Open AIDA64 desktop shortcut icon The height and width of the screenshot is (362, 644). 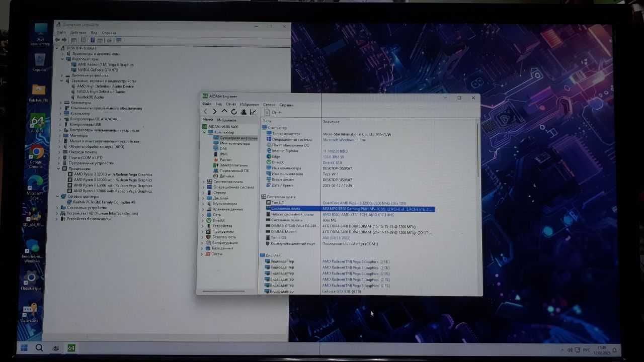coord(37,124)
